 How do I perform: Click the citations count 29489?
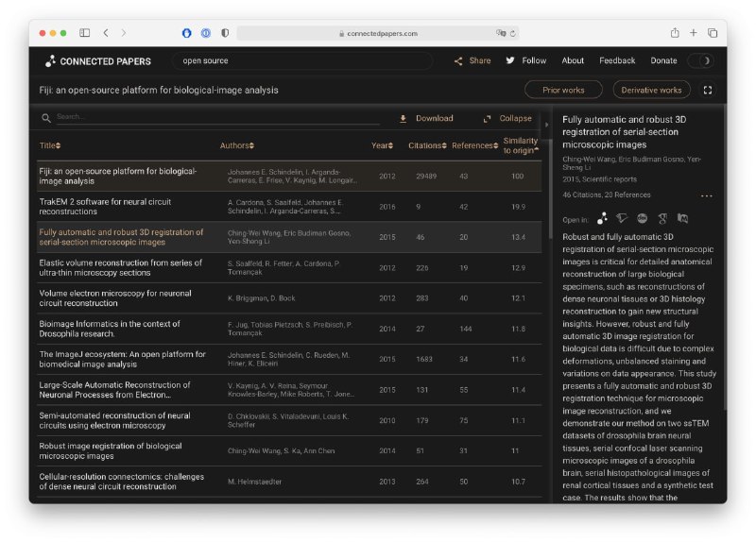426,177
